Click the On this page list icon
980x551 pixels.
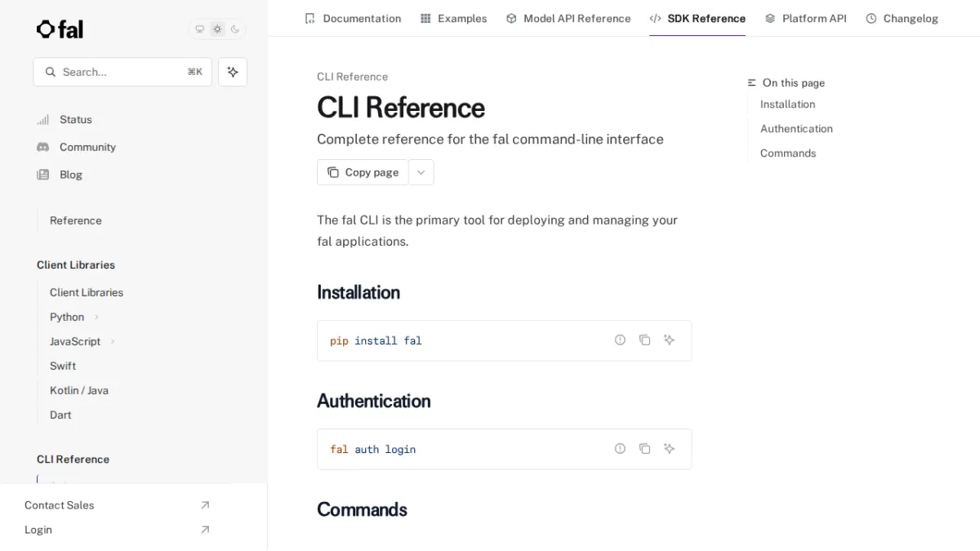coord(752,82)
